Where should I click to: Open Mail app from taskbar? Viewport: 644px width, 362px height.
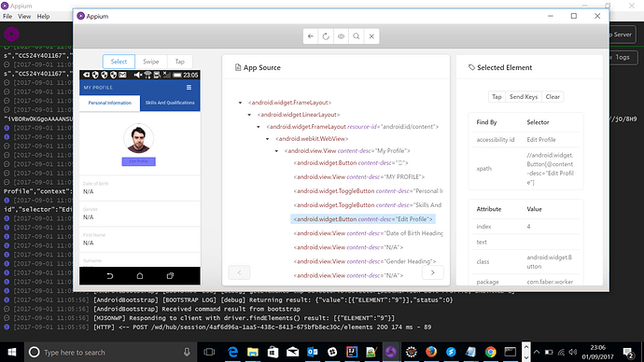[x=292, y=352]
